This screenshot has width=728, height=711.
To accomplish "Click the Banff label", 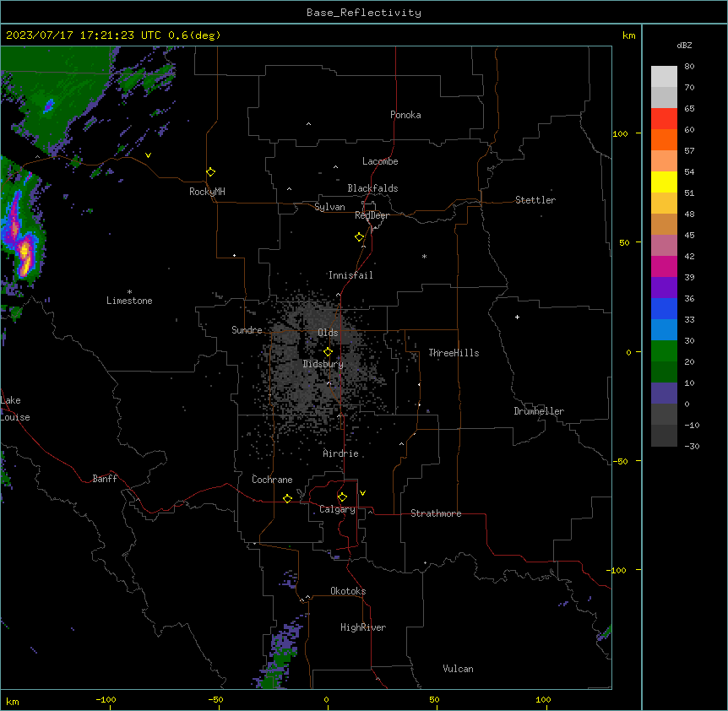I will pyautogui.click(x=105, y=479).
